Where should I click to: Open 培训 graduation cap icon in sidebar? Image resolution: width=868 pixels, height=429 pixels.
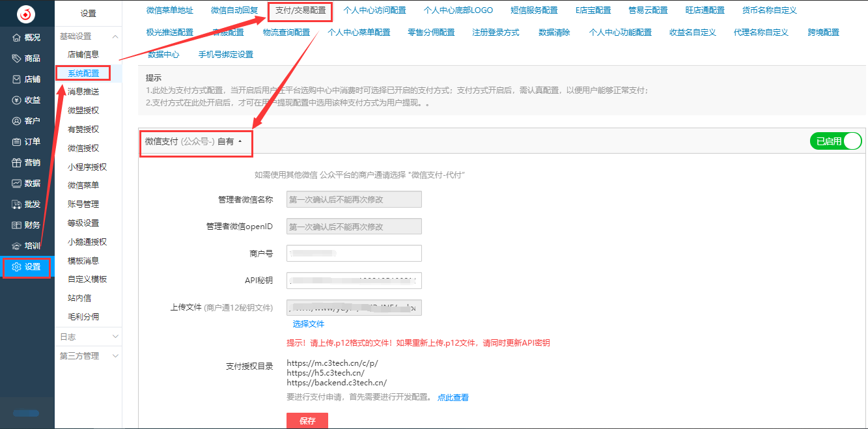pos(17,245)
